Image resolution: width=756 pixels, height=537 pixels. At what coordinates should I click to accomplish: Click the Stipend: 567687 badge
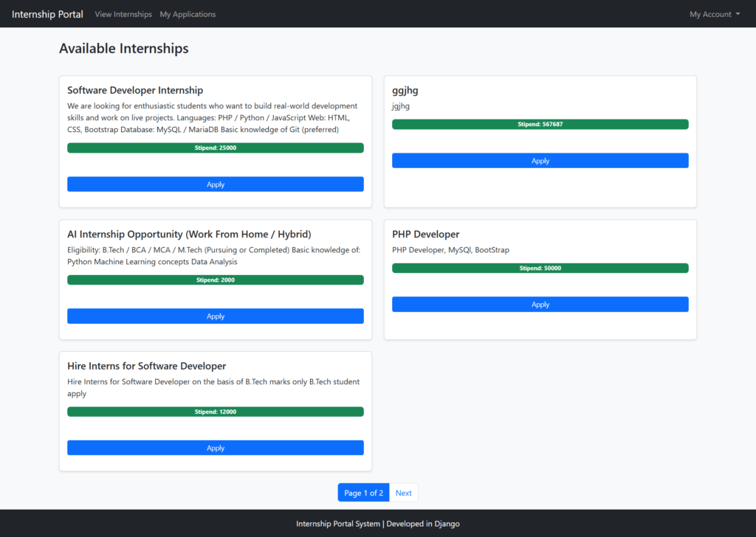[x=540, y=124]
